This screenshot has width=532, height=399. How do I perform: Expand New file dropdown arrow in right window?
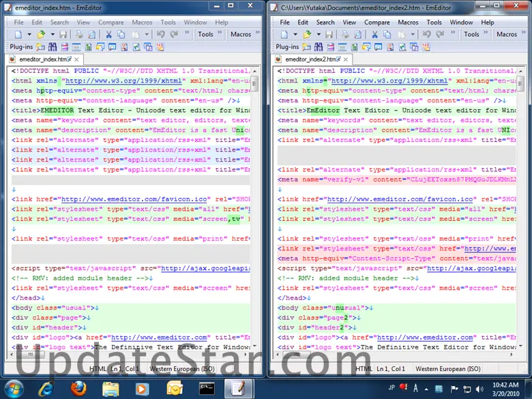coord(295,34)
